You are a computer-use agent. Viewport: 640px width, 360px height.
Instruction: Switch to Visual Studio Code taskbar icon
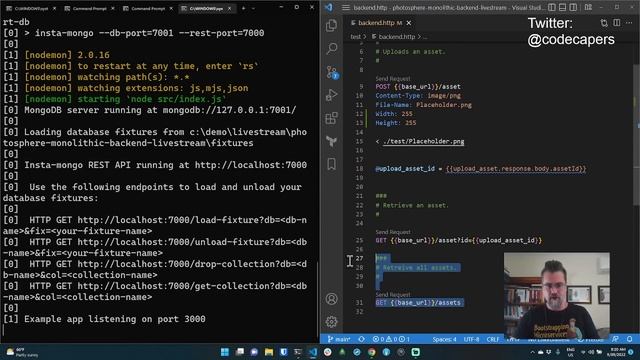tap(313, 352)
